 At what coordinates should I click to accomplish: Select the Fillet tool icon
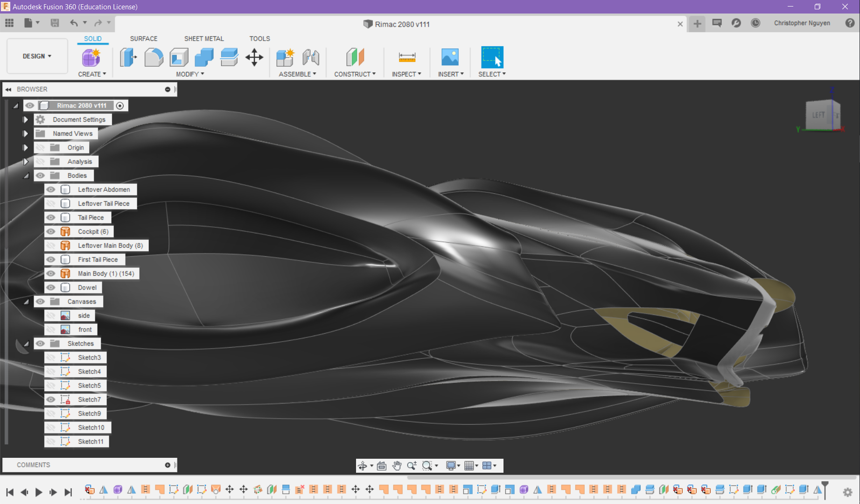point(154,57)
